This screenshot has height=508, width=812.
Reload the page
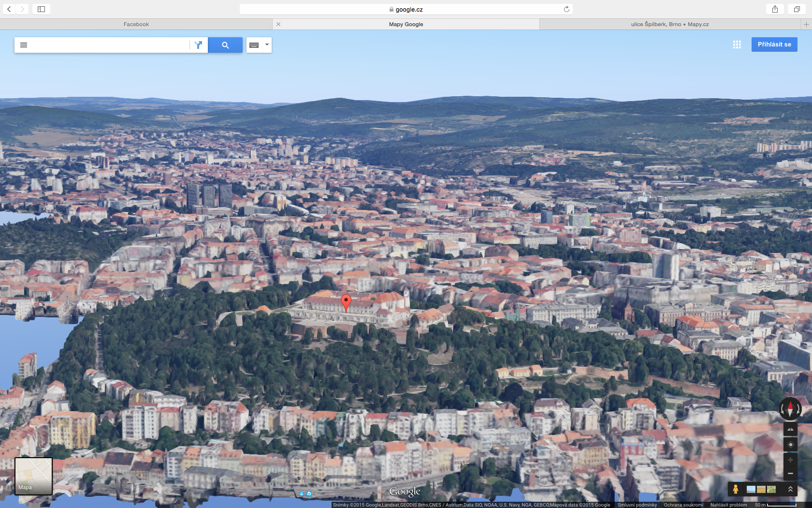click(566, 9)
